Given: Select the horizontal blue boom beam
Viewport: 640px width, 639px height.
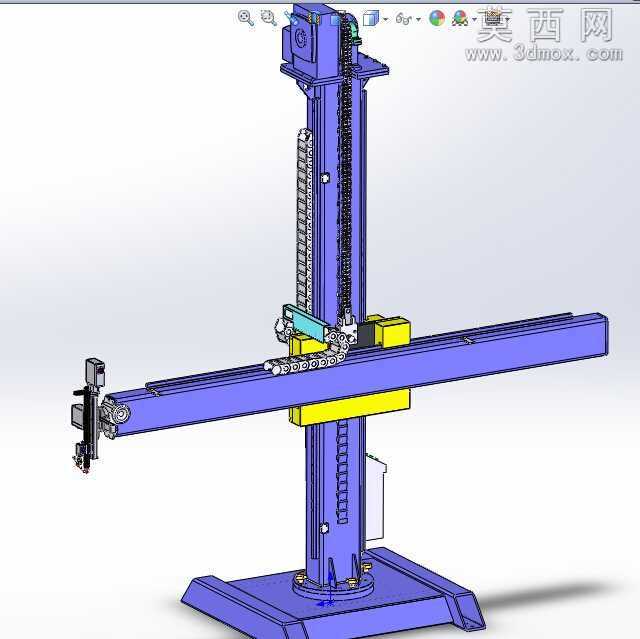Looking at the screenshot, I should click(359, 373).
